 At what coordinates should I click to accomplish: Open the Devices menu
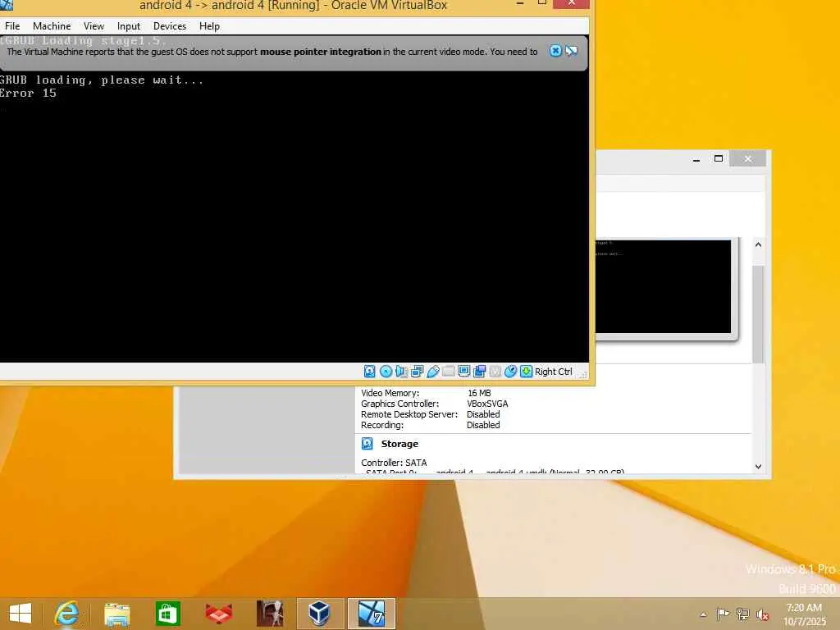170,26
